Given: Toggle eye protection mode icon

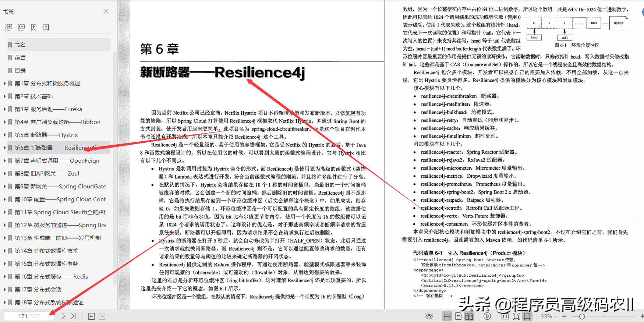Looking at the screenshot, I should [429, 316].
